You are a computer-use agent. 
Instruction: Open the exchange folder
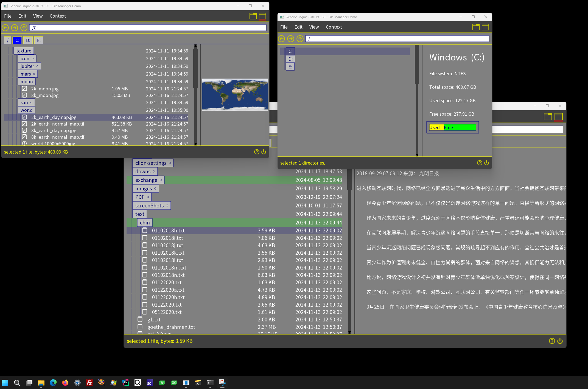(146, 180)
